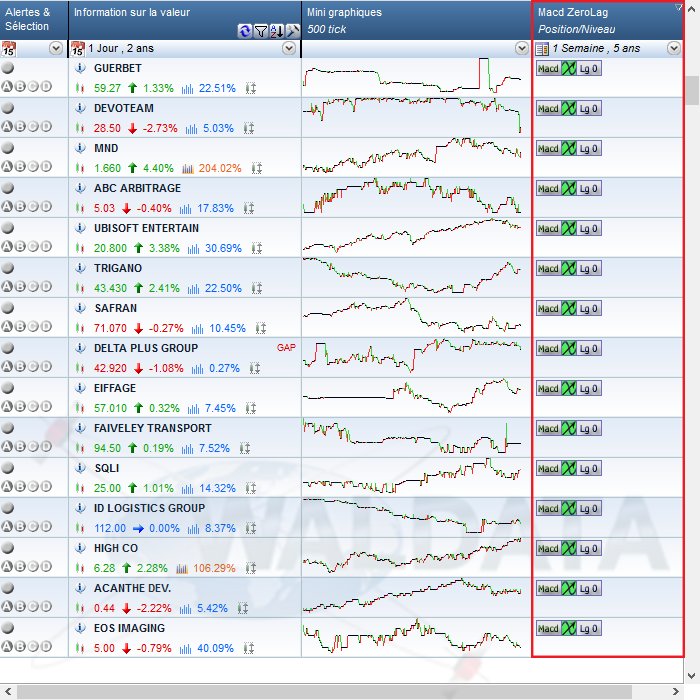Click volume bars icon for MND
Screen dimensions: 700x700
pos(188,169)
